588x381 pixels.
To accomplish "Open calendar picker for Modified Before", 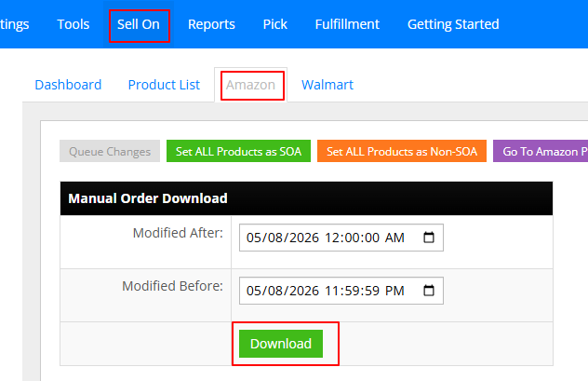I will (x=429, y=291).
